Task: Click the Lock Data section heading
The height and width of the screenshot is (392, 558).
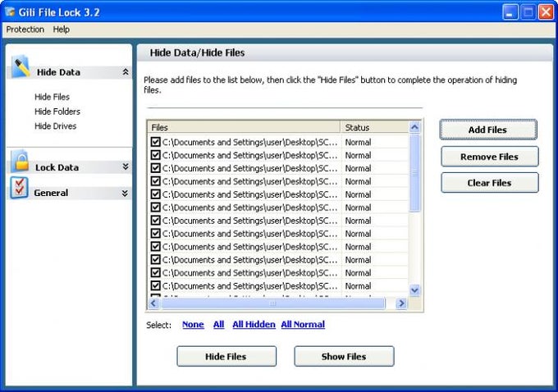Action: pos(57,167)
